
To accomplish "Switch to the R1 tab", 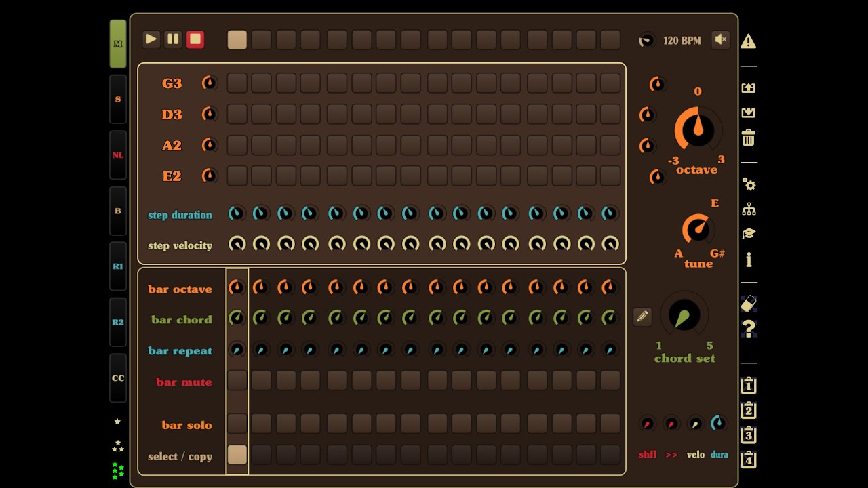I will tap(118, 266).
